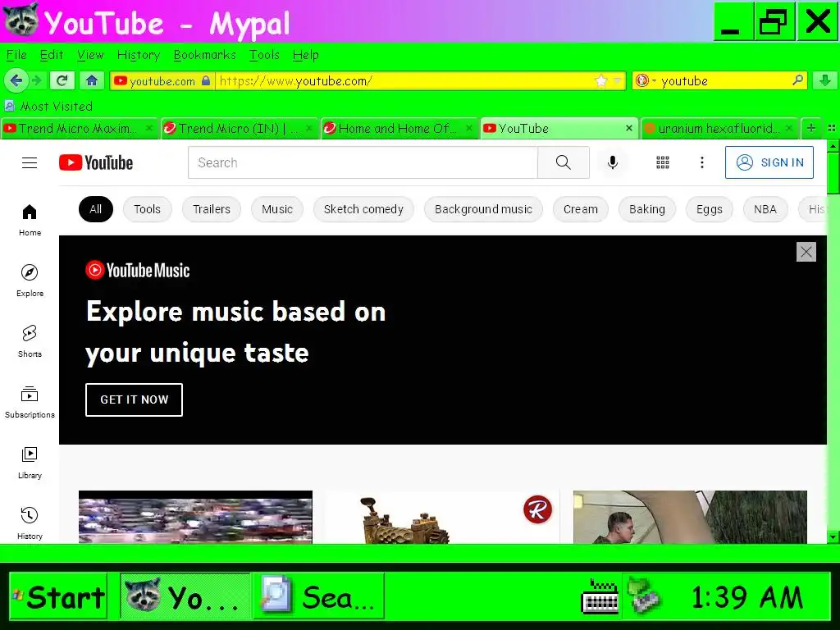The image size is (840, 630).
Task: Open the browser home page icon
Action: (92, 81)
